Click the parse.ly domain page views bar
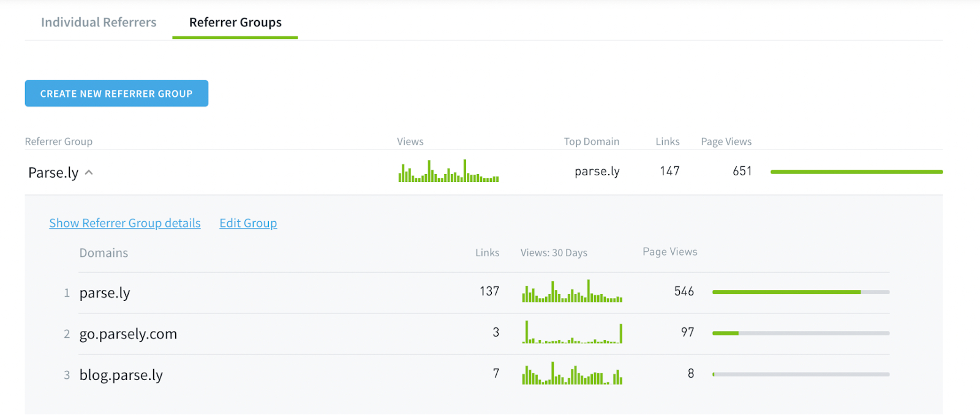980x415 pixels. coord(801,292)
